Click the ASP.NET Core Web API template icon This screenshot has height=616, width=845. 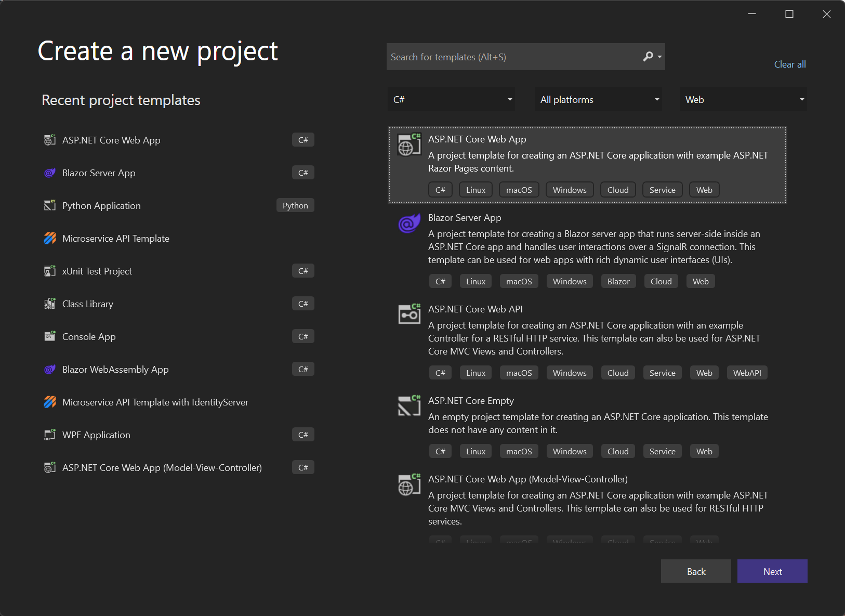pos(409,314)
